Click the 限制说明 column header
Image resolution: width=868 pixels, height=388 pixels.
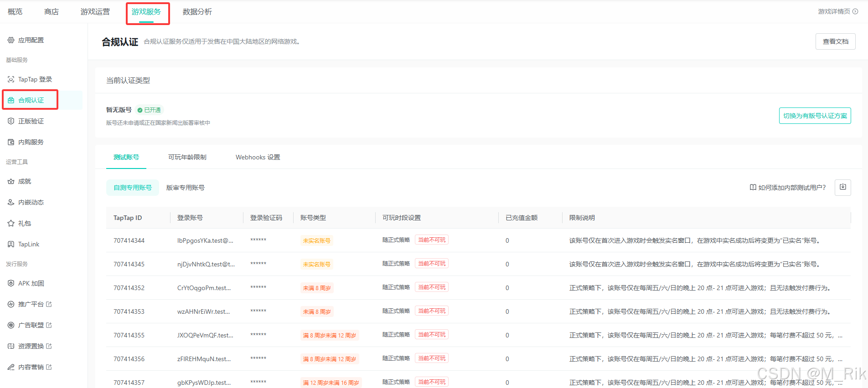(x=582, y=218)
